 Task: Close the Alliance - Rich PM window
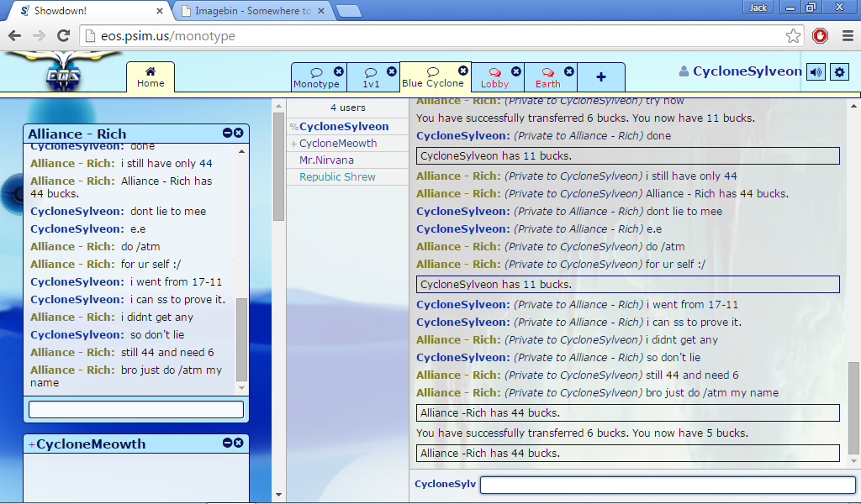[x=238, y=133]
